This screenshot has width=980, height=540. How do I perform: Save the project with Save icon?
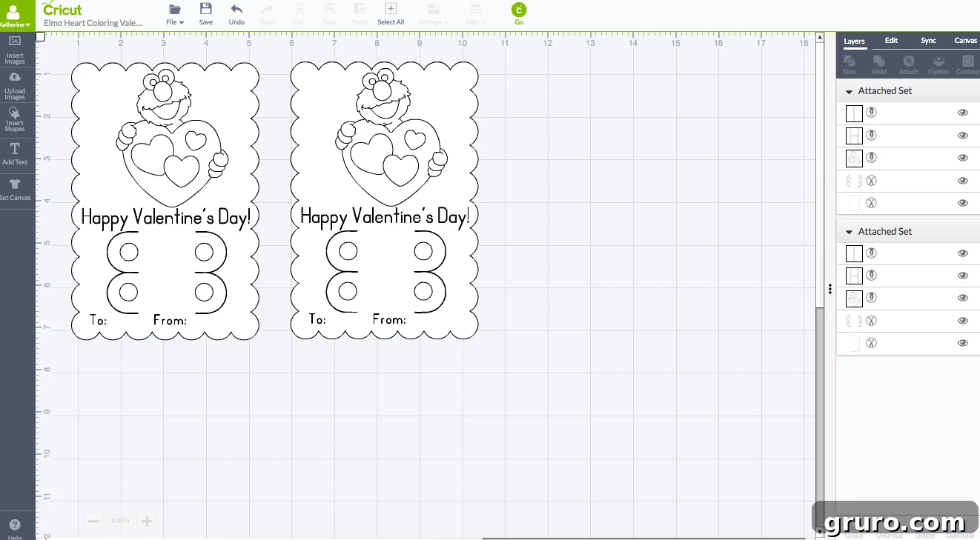[206, 14]
